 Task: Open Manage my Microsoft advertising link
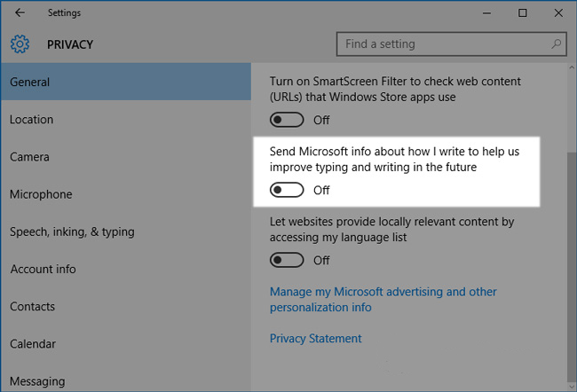[383, 300]
